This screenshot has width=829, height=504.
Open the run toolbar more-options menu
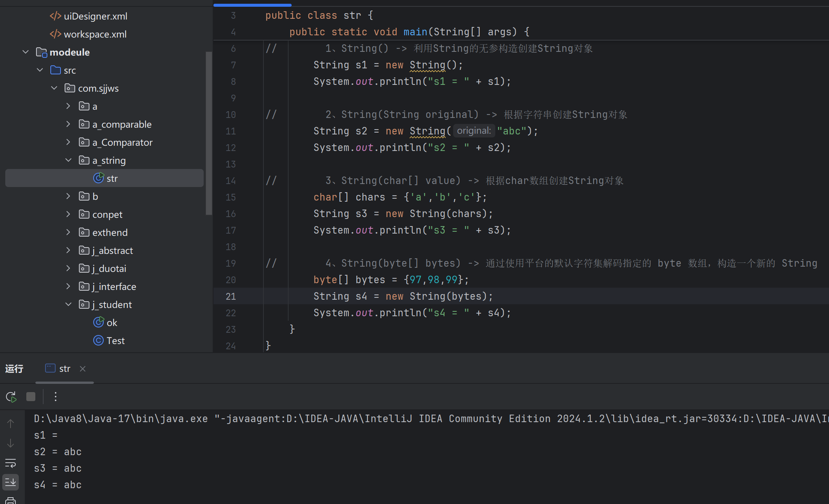coord(56,397)
